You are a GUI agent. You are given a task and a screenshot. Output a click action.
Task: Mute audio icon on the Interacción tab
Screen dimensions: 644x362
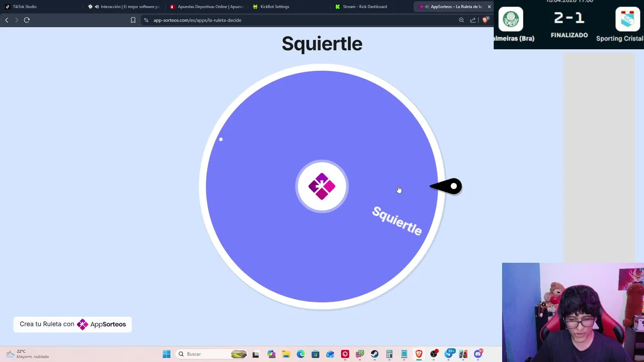[x=97, y=7]
